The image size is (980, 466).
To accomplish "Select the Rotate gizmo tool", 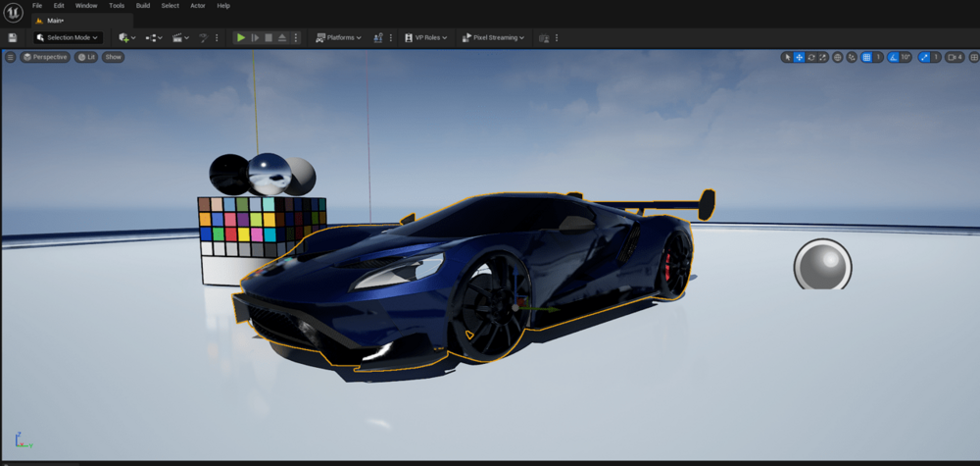I will pos(811,57).
